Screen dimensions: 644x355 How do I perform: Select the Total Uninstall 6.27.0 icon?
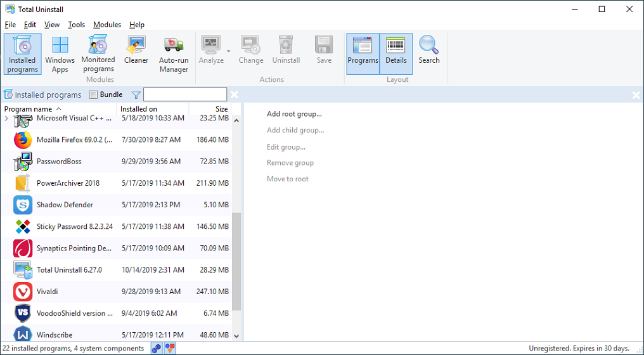[x=23, y=270]
